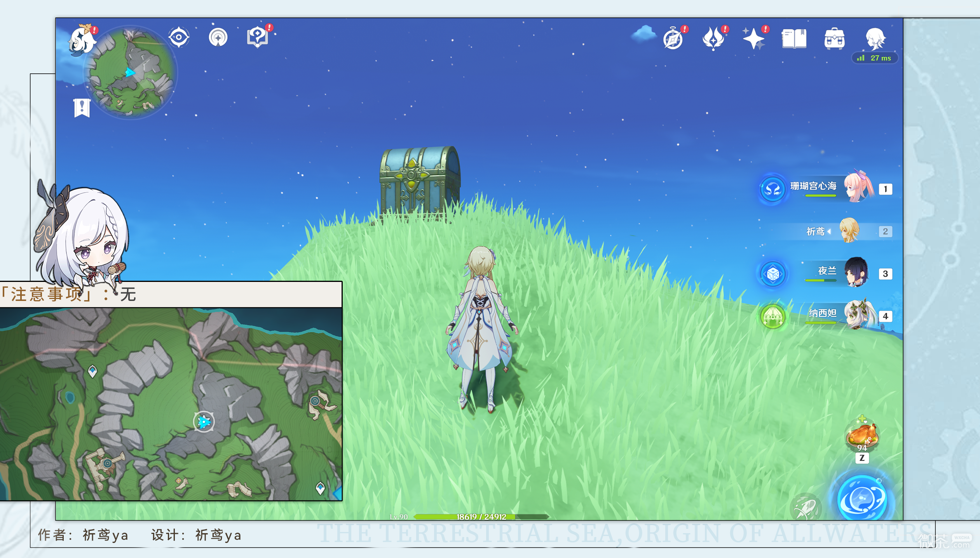This screenshot has width=980, height=558.
Task: Click the blue pond on inset map
Action: pos(70,397)
